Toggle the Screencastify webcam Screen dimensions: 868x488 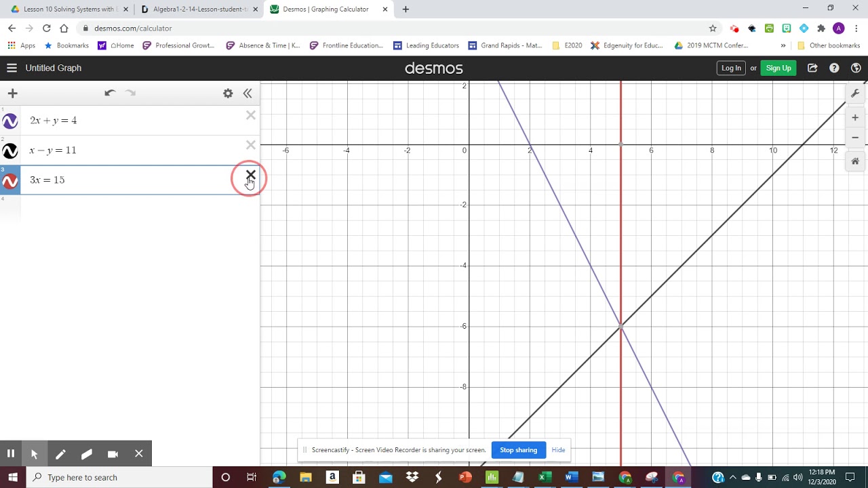pyautogui.click(x=113, y=453)
